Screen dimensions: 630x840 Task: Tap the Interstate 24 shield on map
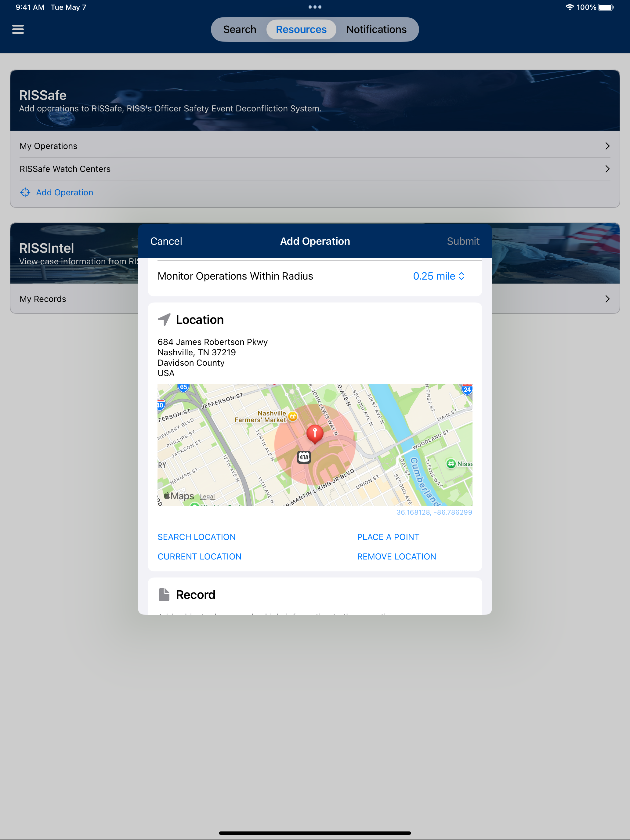point(467,389)
